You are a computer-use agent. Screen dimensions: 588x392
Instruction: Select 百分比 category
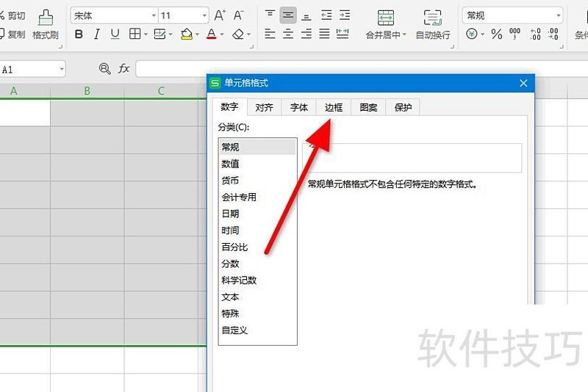258,247
